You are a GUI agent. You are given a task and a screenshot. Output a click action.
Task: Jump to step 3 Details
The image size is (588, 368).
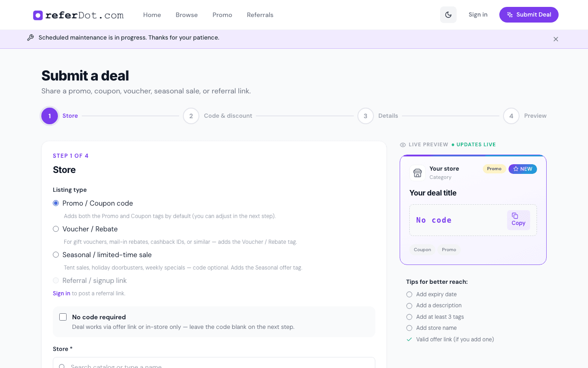(378, 116)
